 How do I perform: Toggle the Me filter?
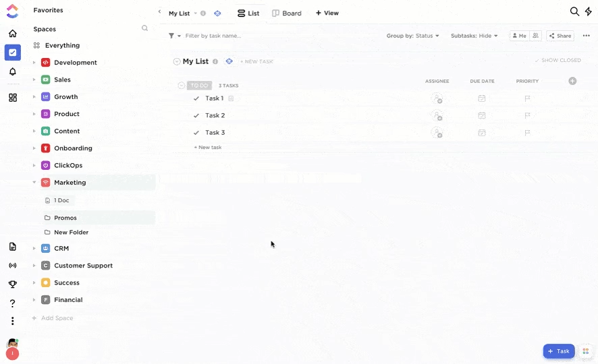(519, 36)
